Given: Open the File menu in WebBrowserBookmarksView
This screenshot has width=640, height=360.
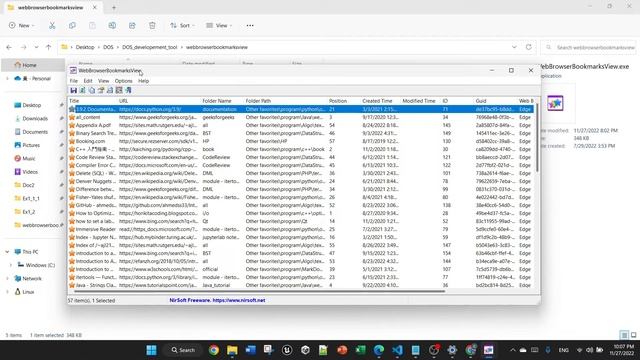Looking at the screenshot, I should coord(73,81).
